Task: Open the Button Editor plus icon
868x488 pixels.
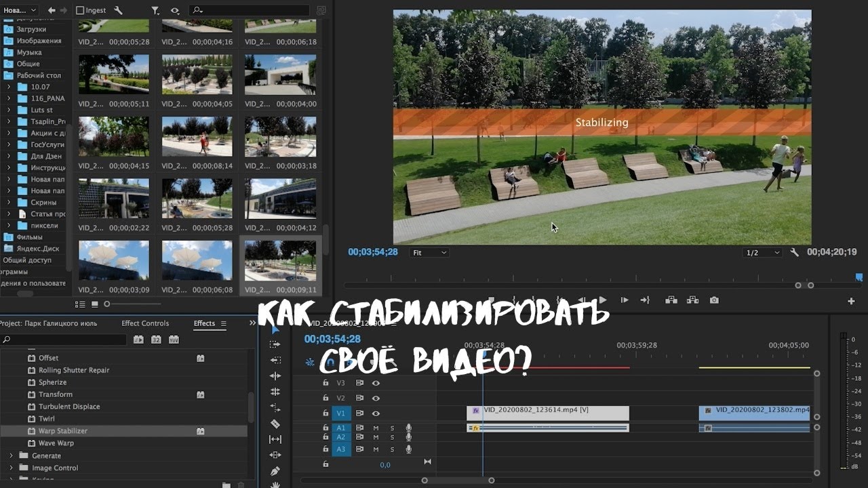Action: coord(851,301)
